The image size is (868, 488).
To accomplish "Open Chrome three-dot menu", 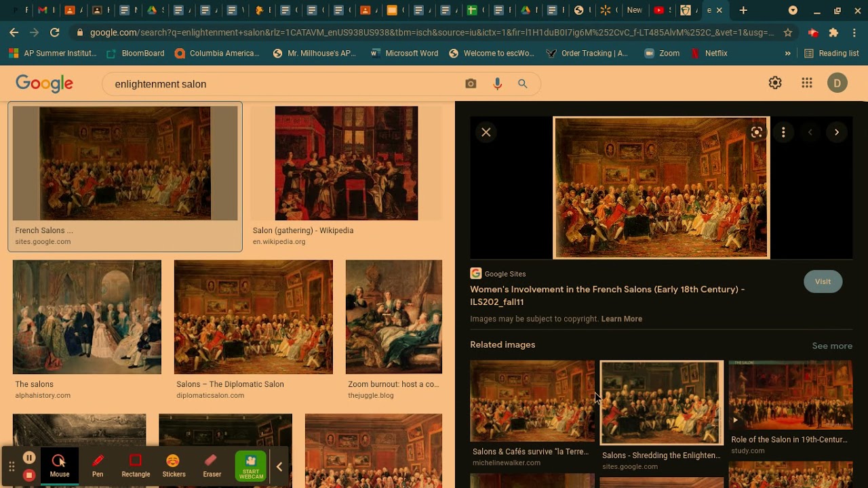I will click(x=854, y=32).
